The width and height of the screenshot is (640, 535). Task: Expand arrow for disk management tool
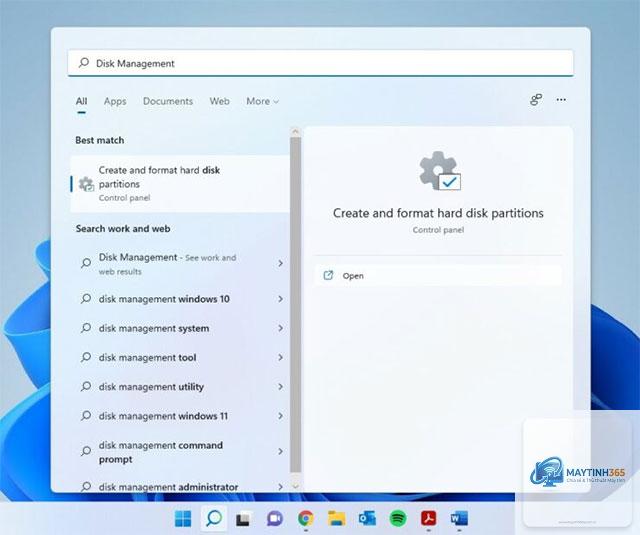(x=280, y=357)
